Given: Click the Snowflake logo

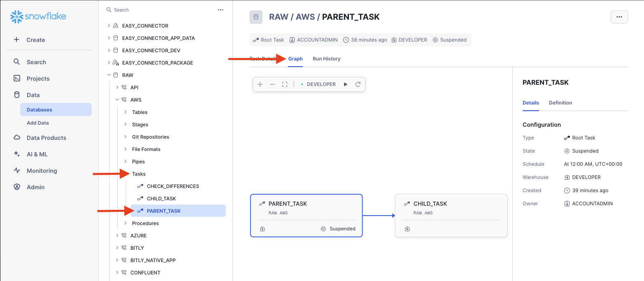Looking at the screenshot, I should coord(38,16).
